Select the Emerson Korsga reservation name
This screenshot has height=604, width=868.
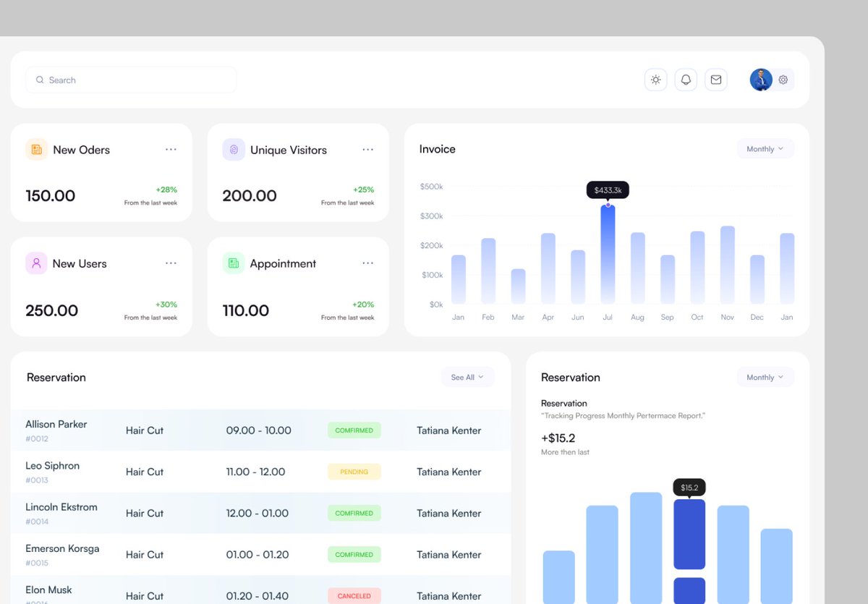pos(62,548)
